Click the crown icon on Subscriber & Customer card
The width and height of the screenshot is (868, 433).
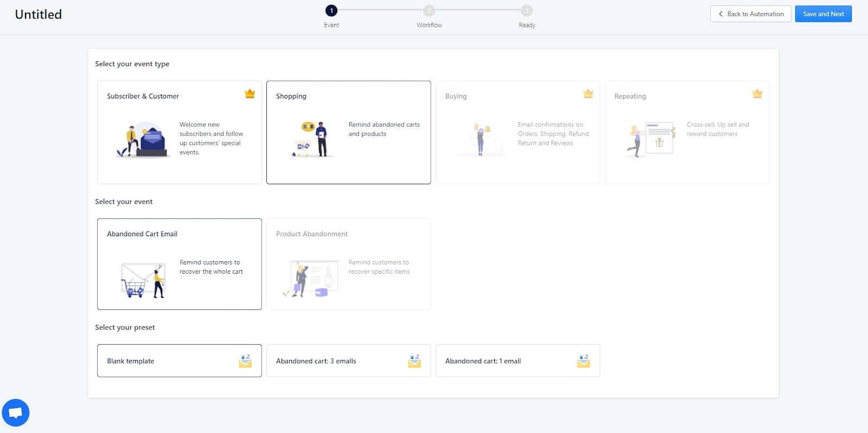[250, 94]
